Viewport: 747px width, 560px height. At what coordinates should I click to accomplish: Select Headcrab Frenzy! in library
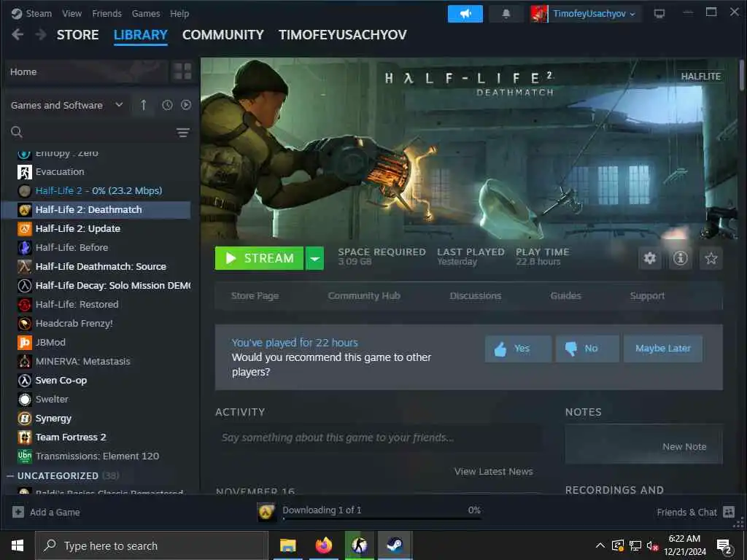(96, 323)
